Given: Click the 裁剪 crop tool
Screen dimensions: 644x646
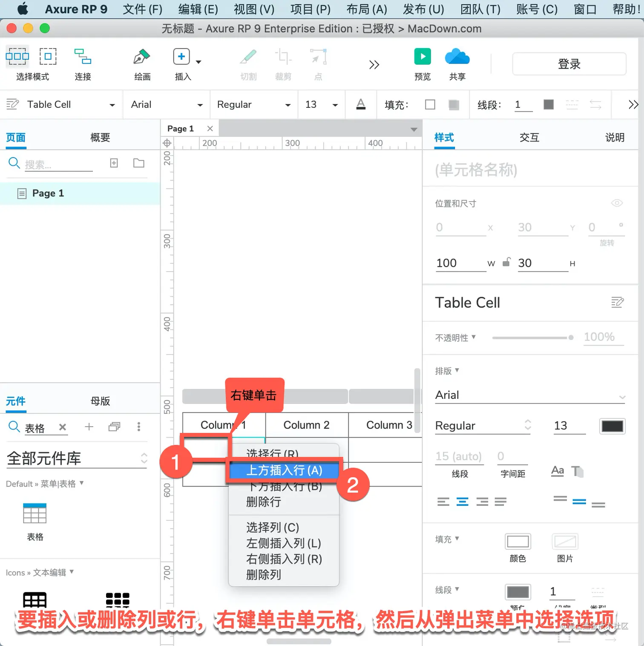Looking at the screenshot, I should point(283,56).
